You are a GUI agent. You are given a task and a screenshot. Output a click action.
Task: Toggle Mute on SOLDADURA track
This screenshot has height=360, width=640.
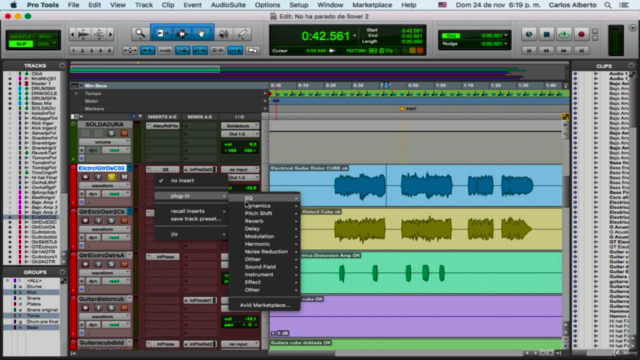[124, 133]
